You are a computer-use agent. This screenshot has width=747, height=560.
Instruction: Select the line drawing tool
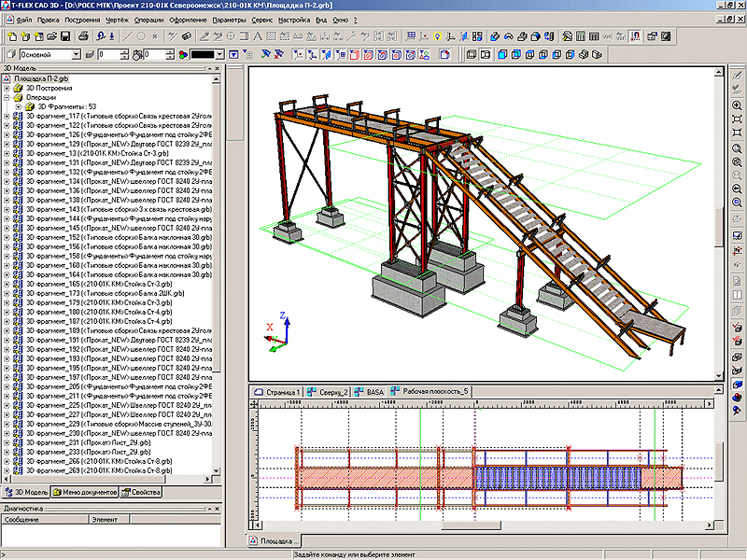130,36
